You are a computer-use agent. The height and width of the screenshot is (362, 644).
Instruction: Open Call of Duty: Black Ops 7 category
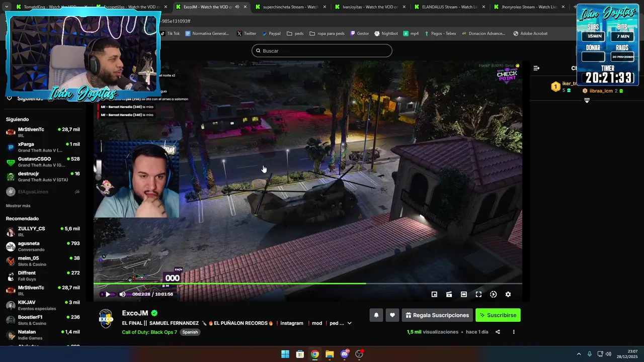(x=149, y=332)
